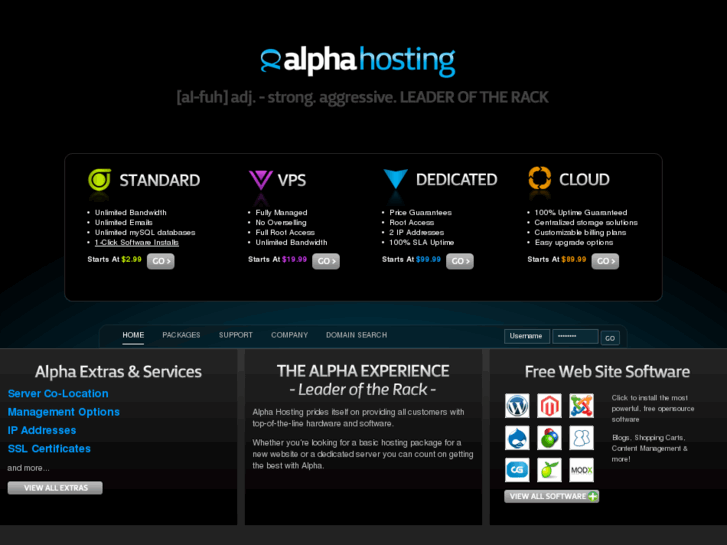The height and width of the screenshot is (545, 727).
Task: Open SSL Certificates link
Action: [49, 449]
